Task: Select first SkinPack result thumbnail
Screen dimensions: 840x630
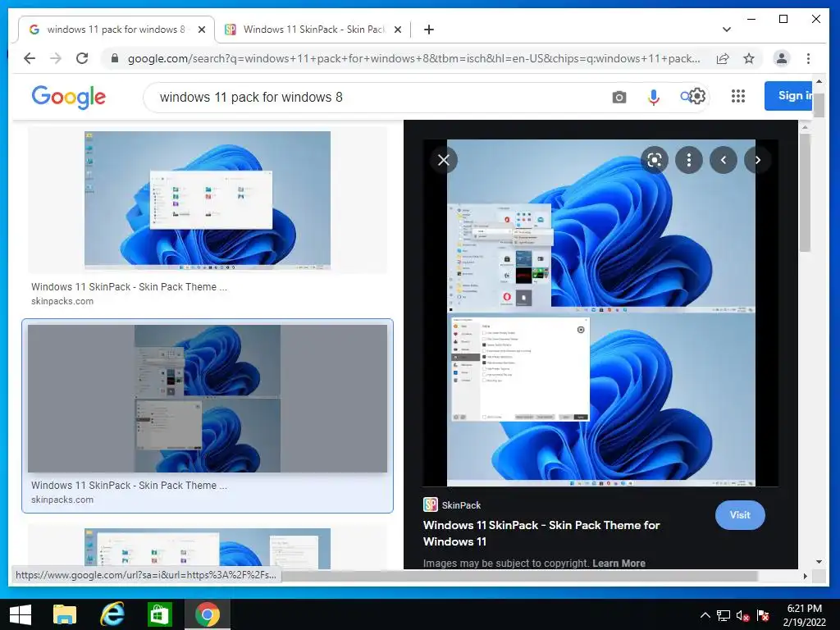Action: coord(208,200)
